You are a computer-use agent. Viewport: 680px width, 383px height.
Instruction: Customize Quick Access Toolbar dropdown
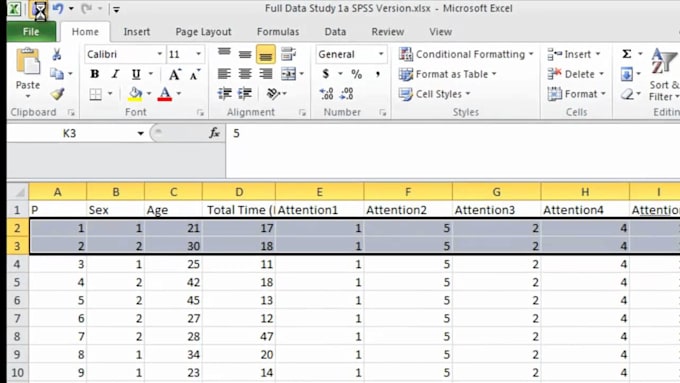tap(116, 9)
